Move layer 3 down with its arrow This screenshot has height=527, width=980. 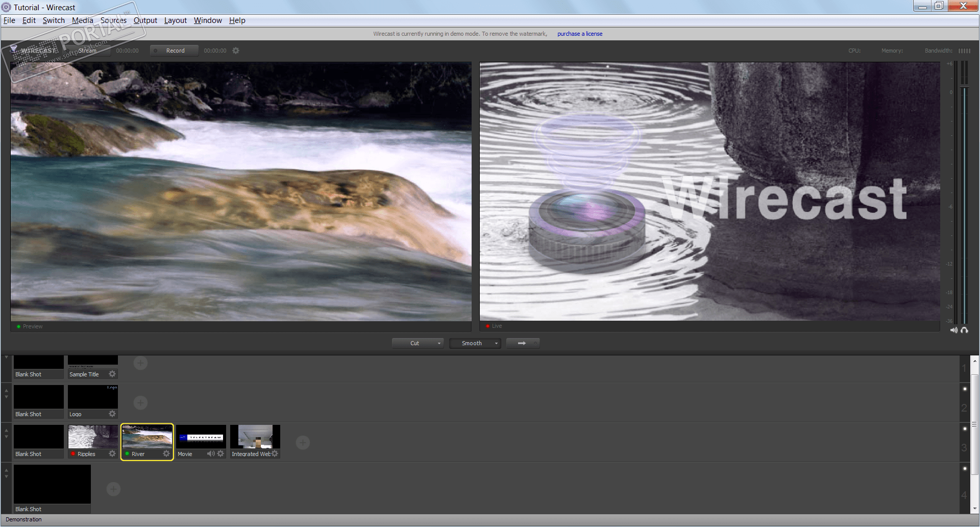[7, 437]
